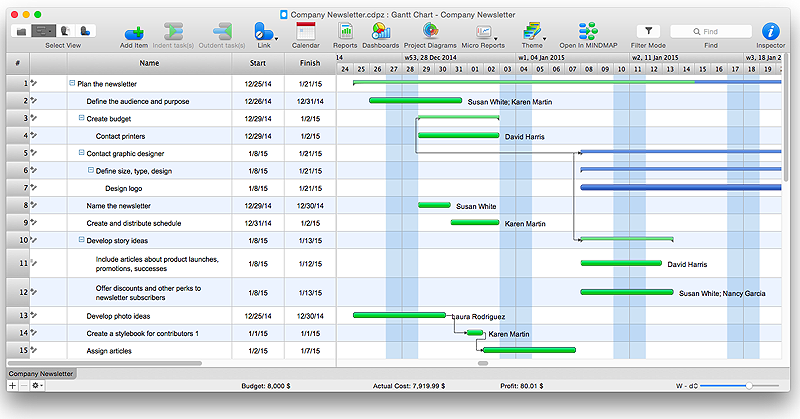Select the Name the newsletter task
This screenshot has width=800, height=419.
click(118, 206)
